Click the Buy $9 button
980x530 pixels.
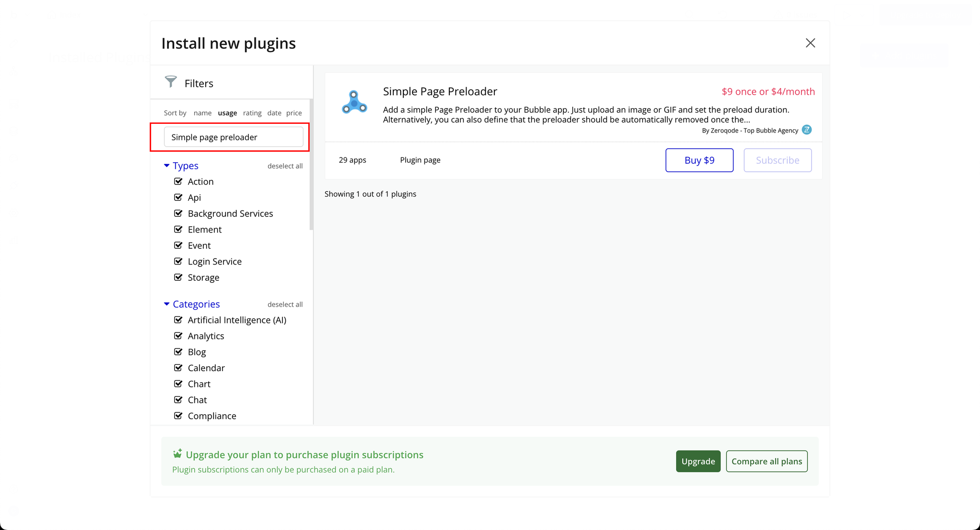tap(699, 160)
